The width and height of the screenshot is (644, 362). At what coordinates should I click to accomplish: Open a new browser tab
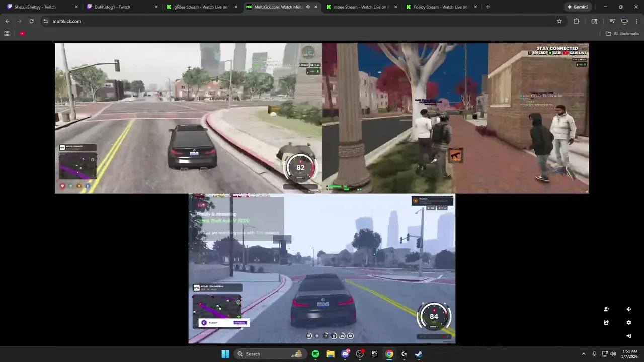coord(487,7)
